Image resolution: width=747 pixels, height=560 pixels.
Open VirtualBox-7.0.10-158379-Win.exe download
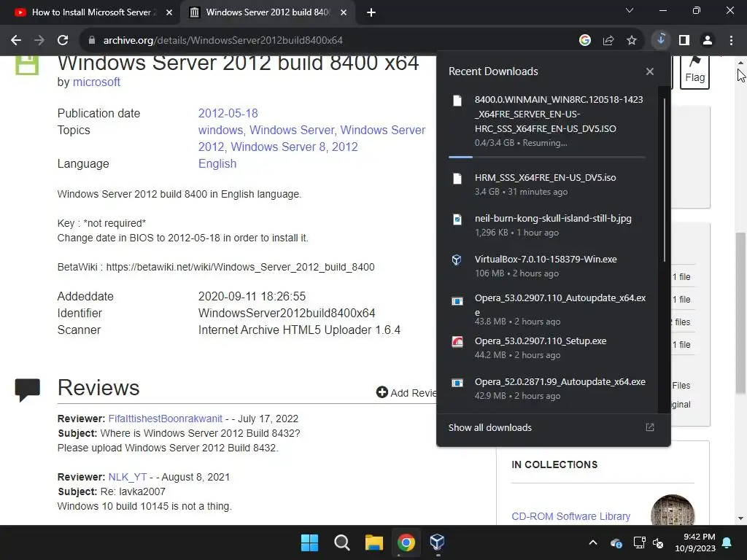pos(547,266)
